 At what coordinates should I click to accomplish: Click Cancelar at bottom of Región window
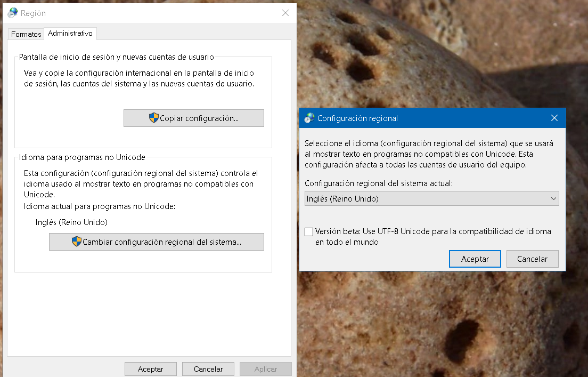(x=208, y=369)
